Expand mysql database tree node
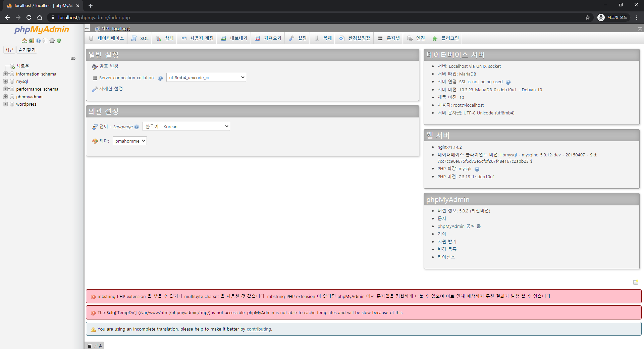The image size is (644, 349). (x=5, y=82)
